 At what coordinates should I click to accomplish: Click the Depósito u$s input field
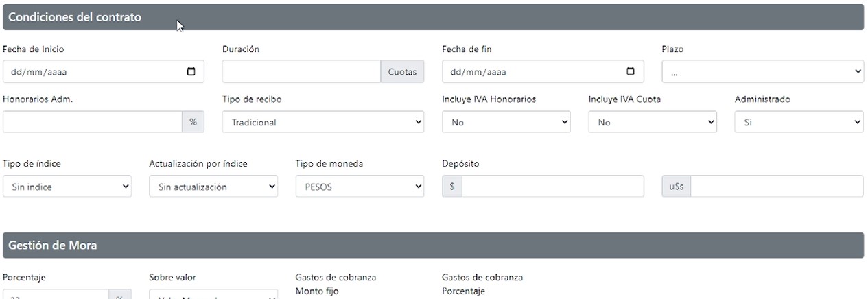pos(777,187)
